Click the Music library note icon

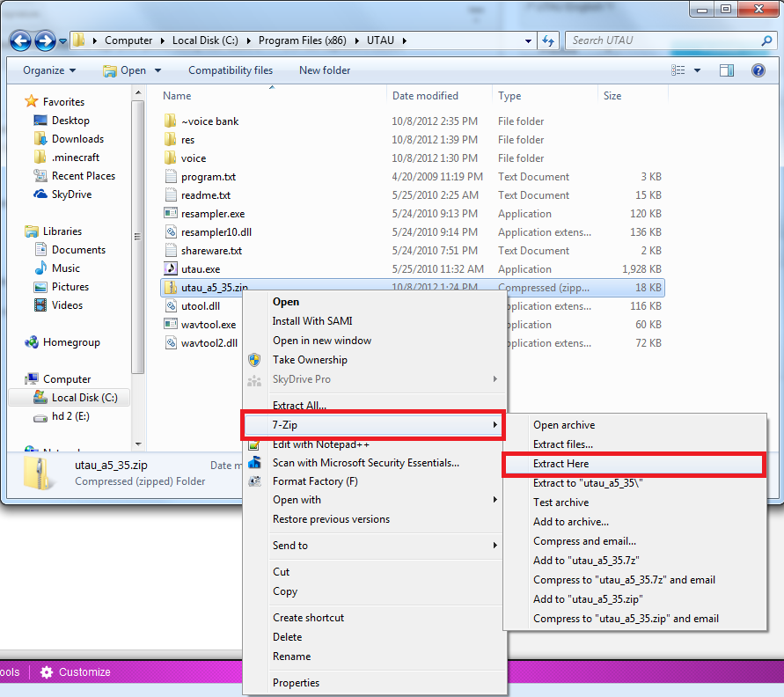click(x=40, y=268)
